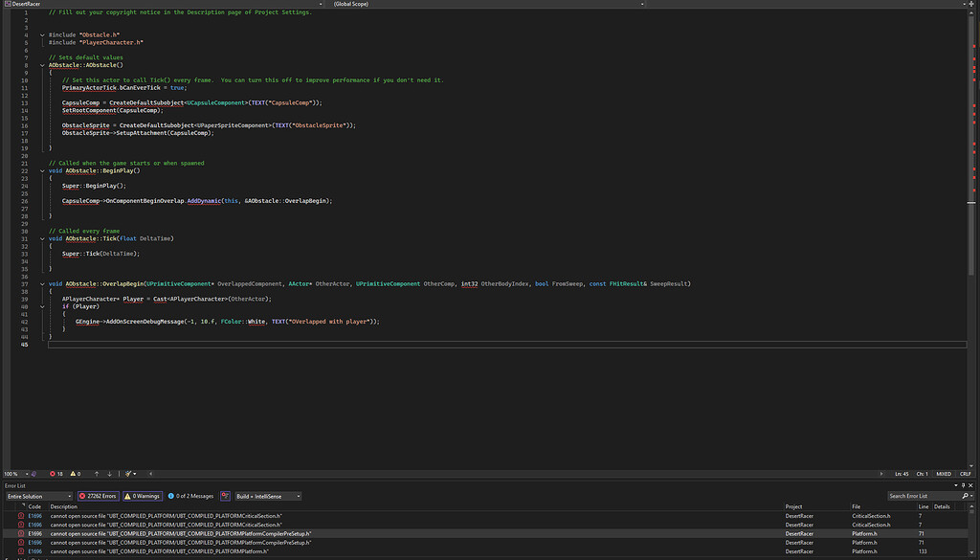Open the Global Scope navigation dropdown
The image size is (980, 560).
tap(488, 4)
